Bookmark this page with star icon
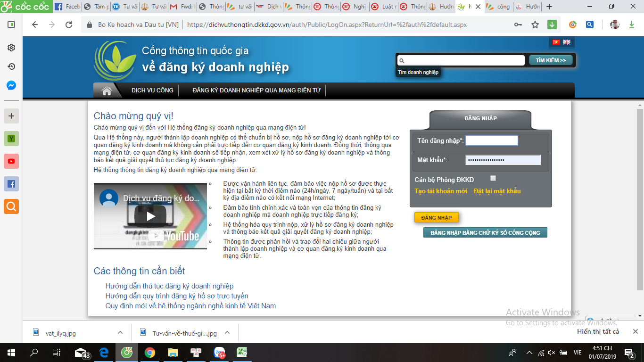644x362 pixels. tap(535, 25)
